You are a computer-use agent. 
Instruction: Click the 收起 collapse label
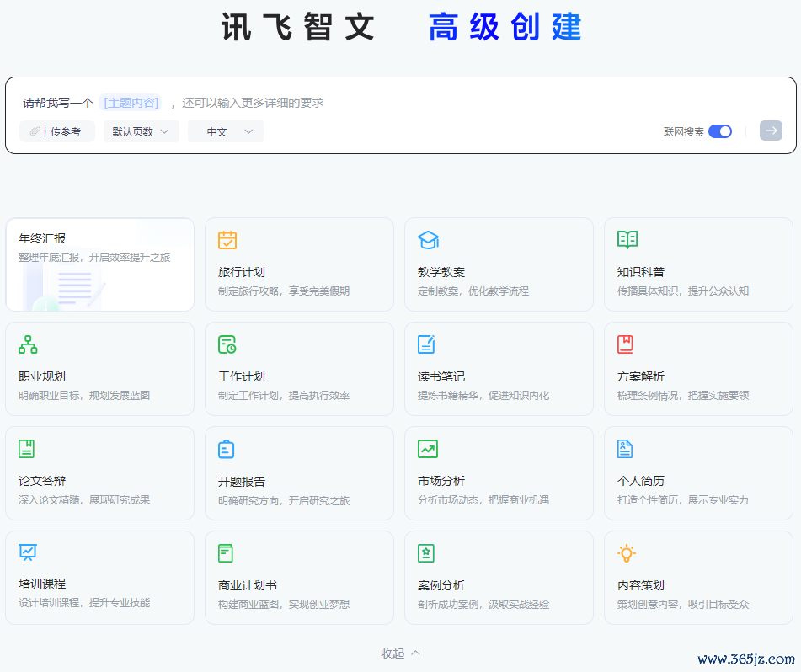392,653
